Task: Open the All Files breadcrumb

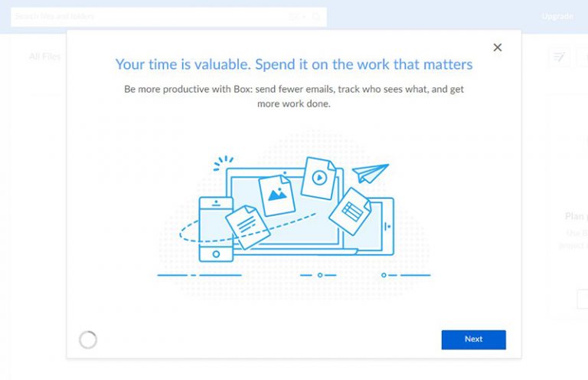Action: coord(45,56)
